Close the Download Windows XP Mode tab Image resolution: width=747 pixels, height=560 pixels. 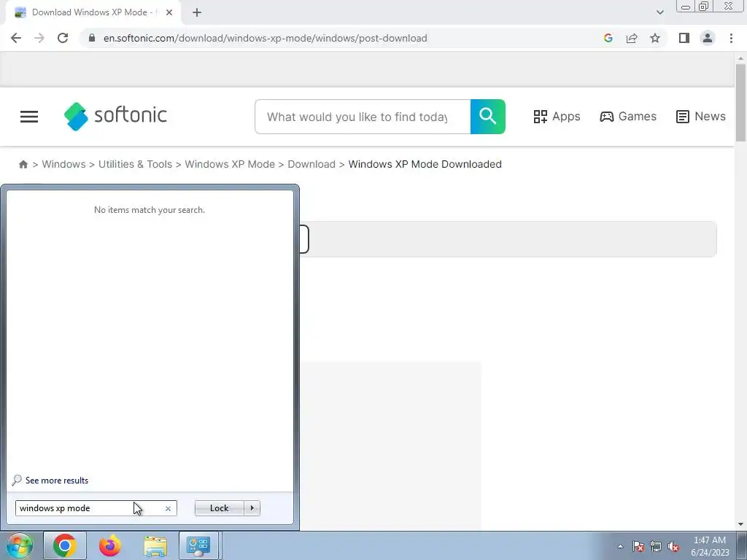[169, 12]
